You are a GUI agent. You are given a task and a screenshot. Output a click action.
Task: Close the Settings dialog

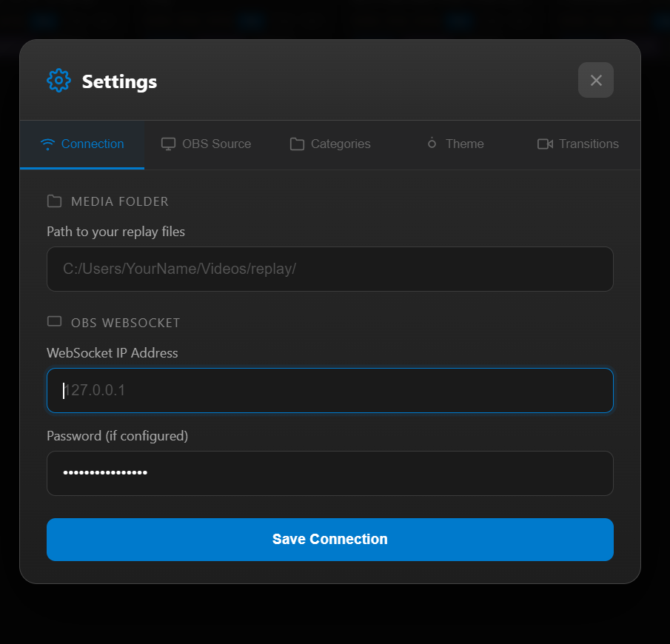pyautogui.click(x=596, y=80)
